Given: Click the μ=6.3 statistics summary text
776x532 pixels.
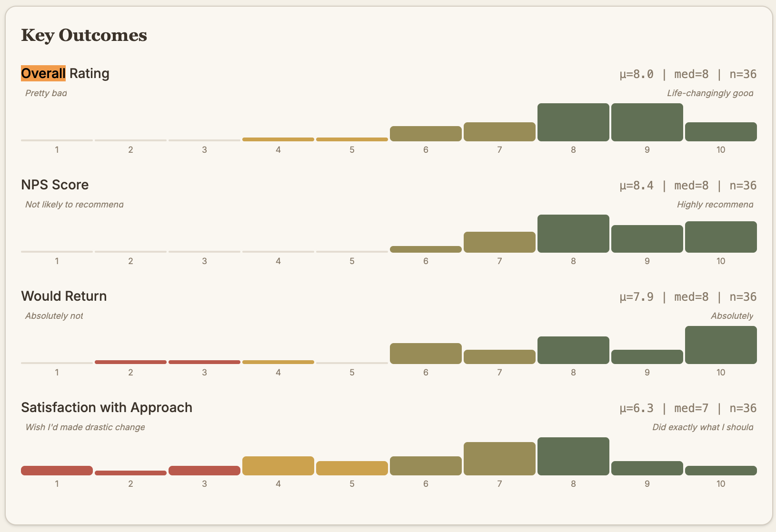Looking at the screenshot, I should pyautogui.click(x=687, y=408).
